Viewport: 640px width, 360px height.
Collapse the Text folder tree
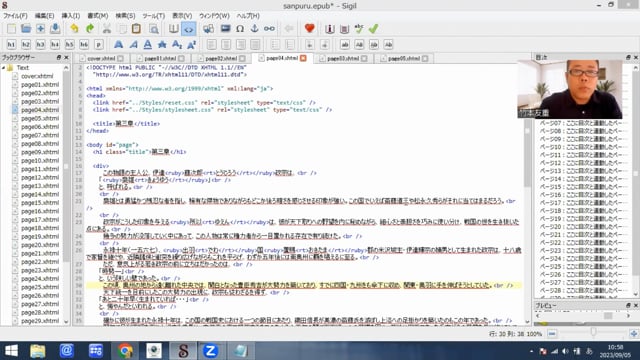(x=4, y=68)
